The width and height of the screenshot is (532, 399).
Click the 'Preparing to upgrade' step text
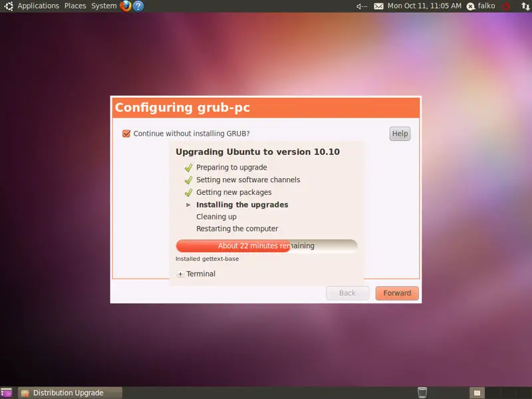point(231,168)
